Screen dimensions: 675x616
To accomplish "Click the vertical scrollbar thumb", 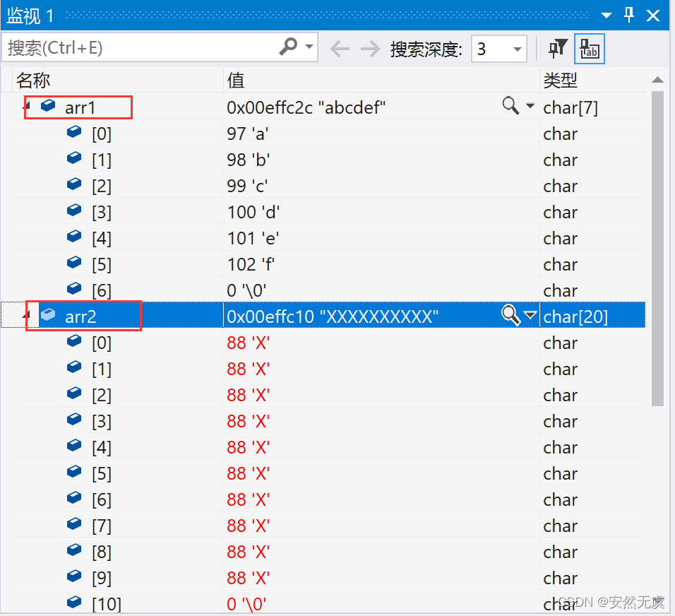I will 657,249.
